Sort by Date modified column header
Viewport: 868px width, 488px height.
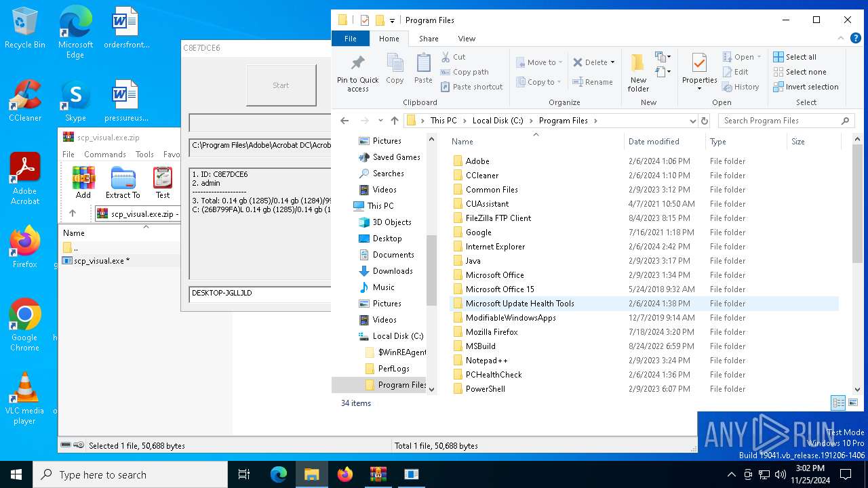pos(665,142)
